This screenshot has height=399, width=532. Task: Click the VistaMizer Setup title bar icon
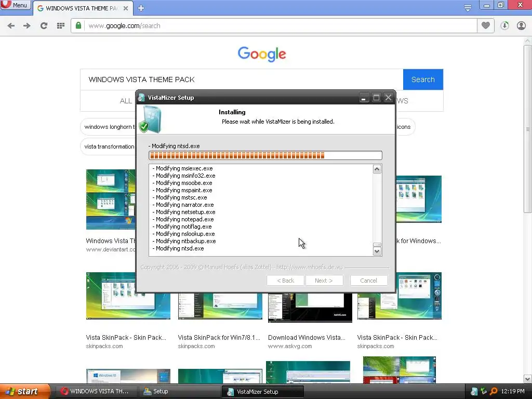pyautogui.click(x=141, y=98)
